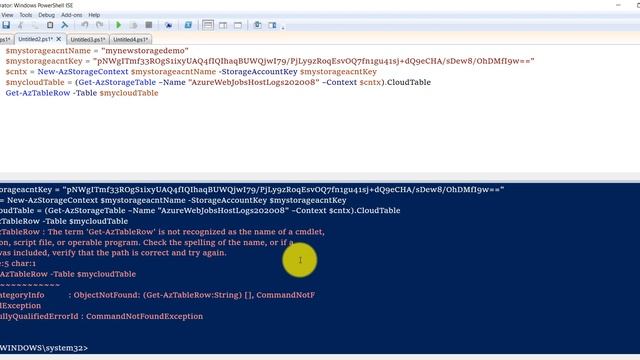Copy the selection using the toolbar icon

coord(35,25)
